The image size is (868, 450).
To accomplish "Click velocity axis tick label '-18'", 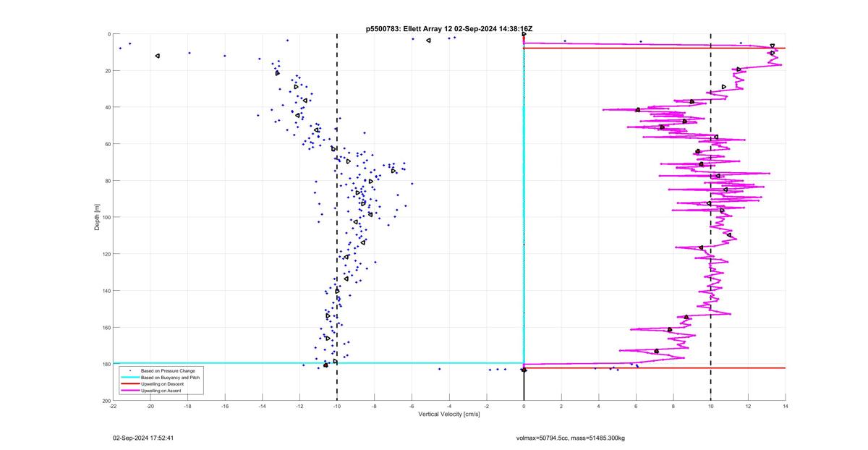I will pyautogui.click(x=187, y=406).
